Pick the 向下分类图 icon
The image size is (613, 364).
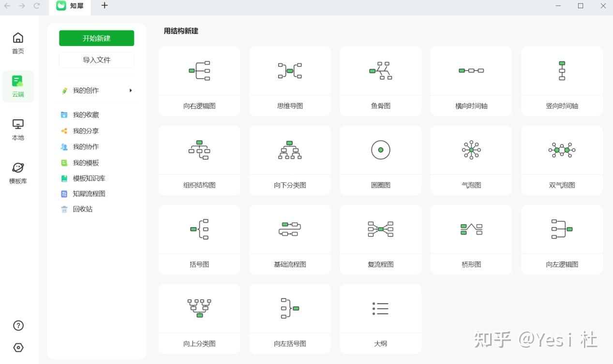pos(290,150)
